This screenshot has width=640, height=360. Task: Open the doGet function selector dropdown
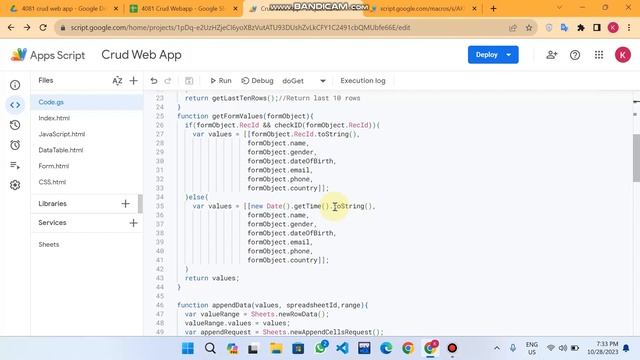(x=304, y=81)
